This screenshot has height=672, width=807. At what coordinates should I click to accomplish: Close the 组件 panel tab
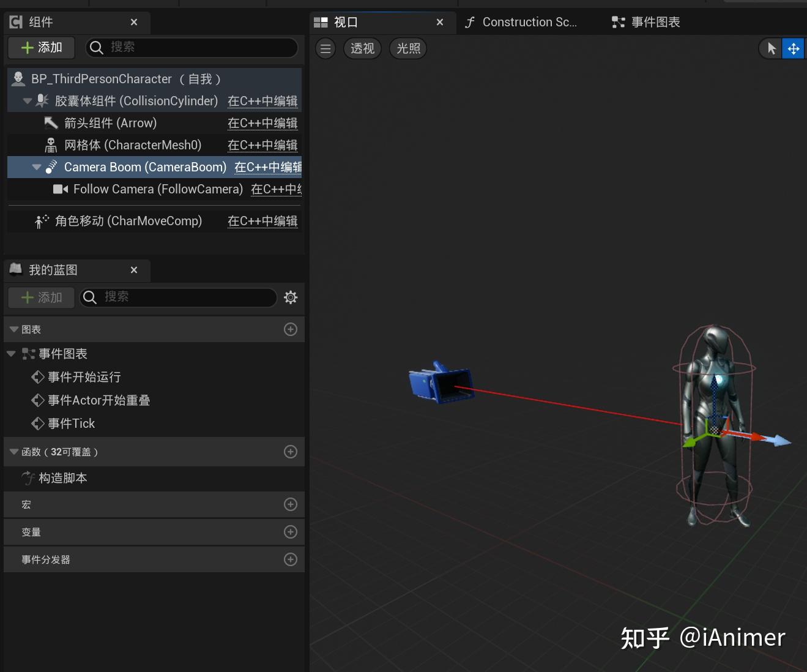coord(134,22)
